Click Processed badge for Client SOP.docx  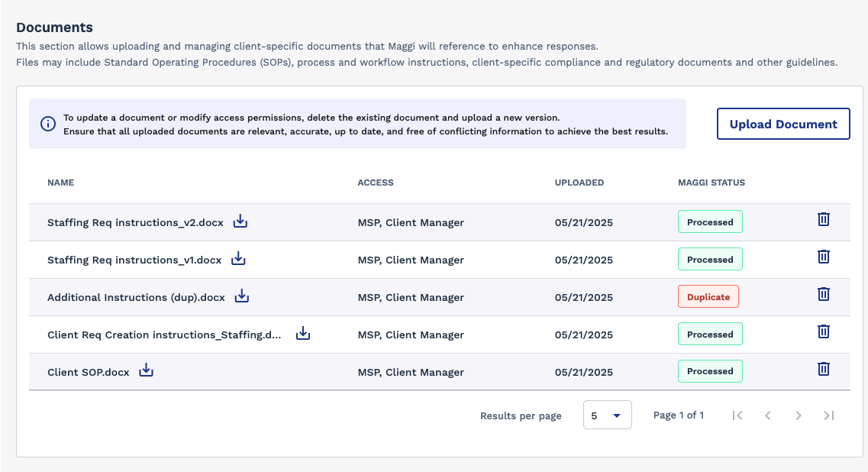pyautogui.click(x=710, y=371)
